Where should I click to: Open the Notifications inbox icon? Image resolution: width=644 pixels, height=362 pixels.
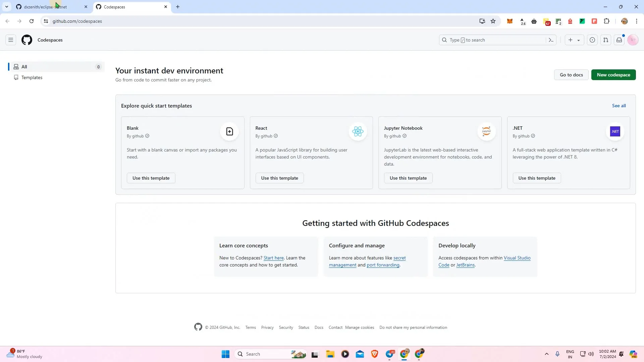pos(619,40)
